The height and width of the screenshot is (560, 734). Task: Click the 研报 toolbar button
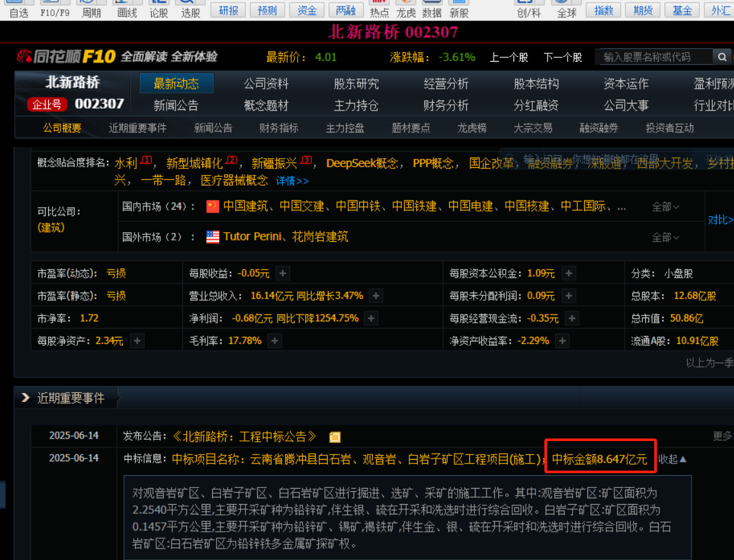click(228, 10)
